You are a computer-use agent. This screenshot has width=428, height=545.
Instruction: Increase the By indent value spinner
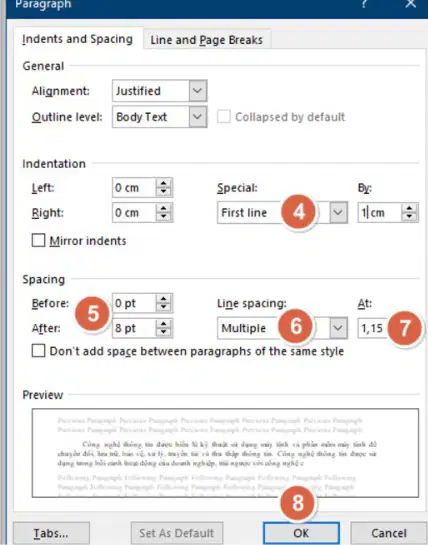click(409, 208)
